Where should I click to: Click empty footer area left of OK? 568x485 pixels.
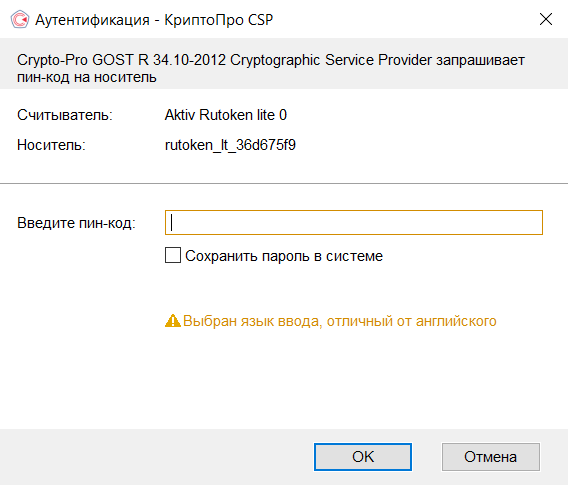[156, 457]
